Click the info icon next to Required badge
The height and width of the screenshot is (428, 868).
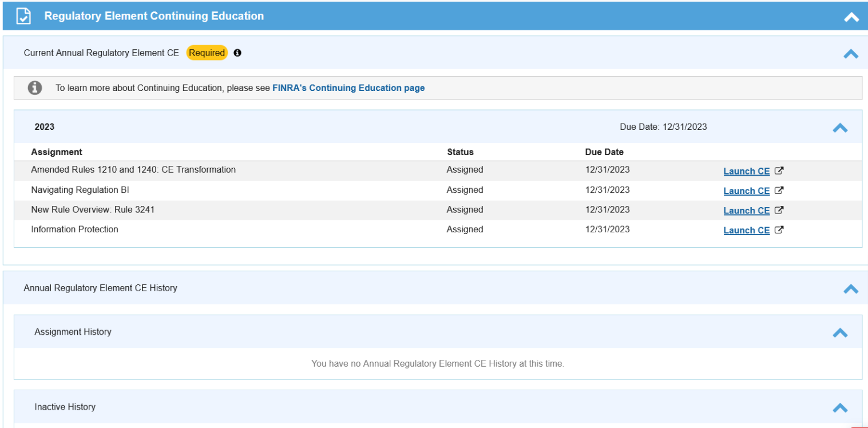[x=237, y=53]
